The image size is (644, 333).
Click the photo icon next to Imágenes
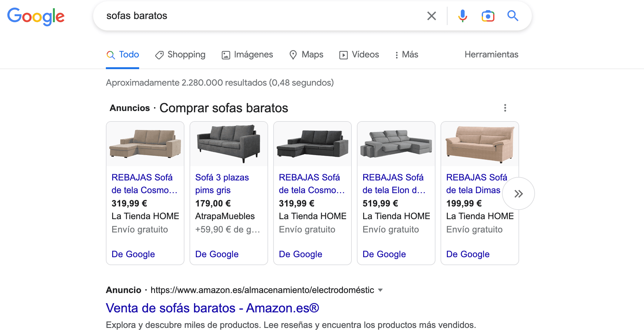225,55
